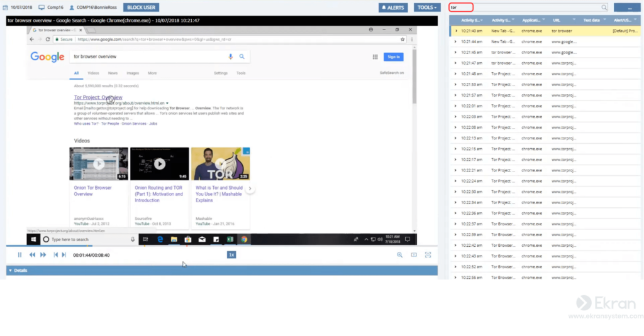Open File Explorer from the taskbar
644x336 pixels.
coord(174,239)
